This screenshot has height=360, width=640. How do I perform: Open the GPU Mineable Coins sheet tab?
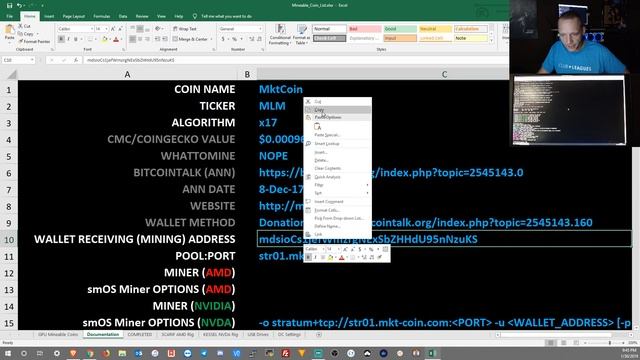(58, 335)
